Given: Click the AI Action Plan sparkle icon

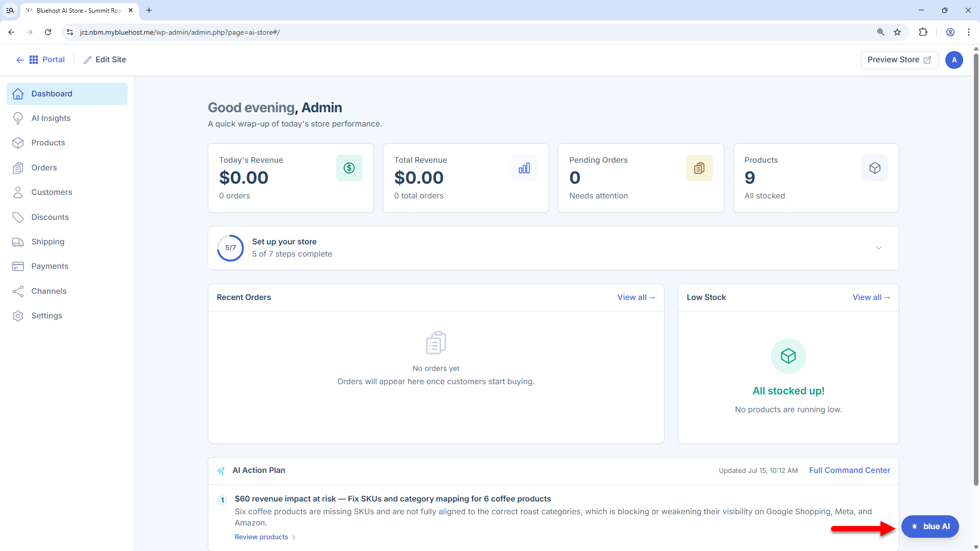Looking at the screenshot, I should (221, 470).
